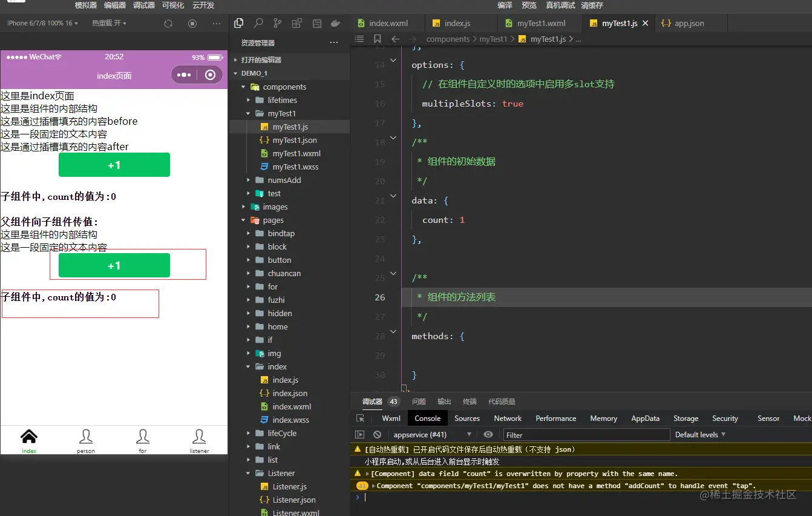
Task: Click the simulator refresh icon
Action: [169, 24]
